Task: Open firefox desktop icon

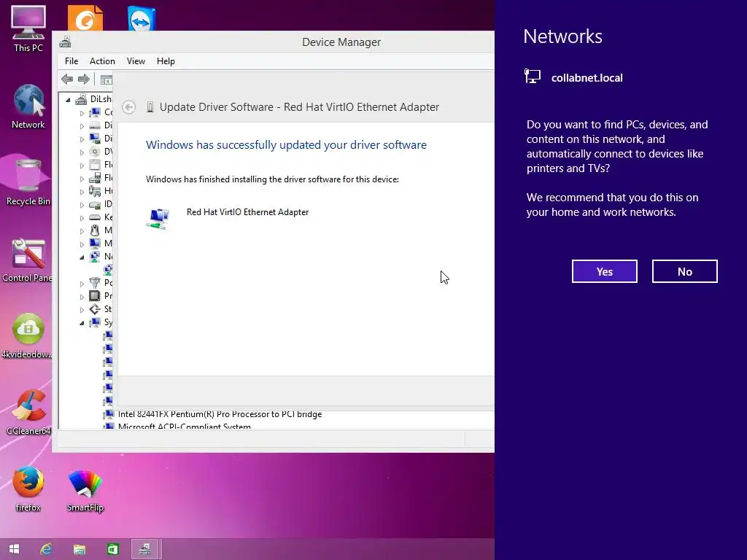Action: coord(28,489)
